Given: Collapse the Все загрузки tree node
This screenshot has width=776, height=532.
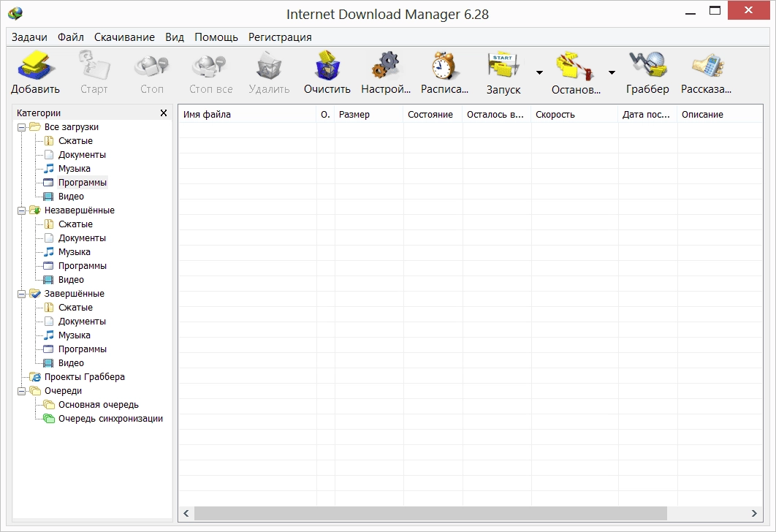Looking at the screenshot, I should [x=21, y=127].
